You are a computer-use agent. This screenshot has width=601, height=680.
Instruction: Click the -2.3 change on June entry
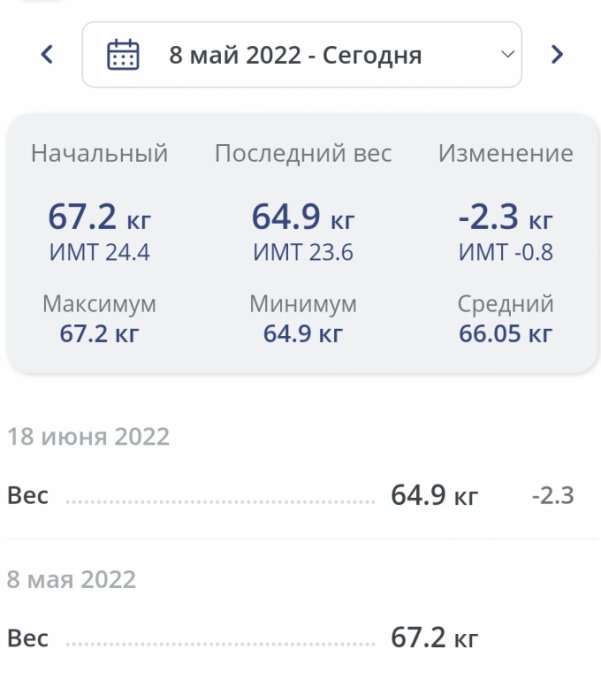[x=552, y=495]
